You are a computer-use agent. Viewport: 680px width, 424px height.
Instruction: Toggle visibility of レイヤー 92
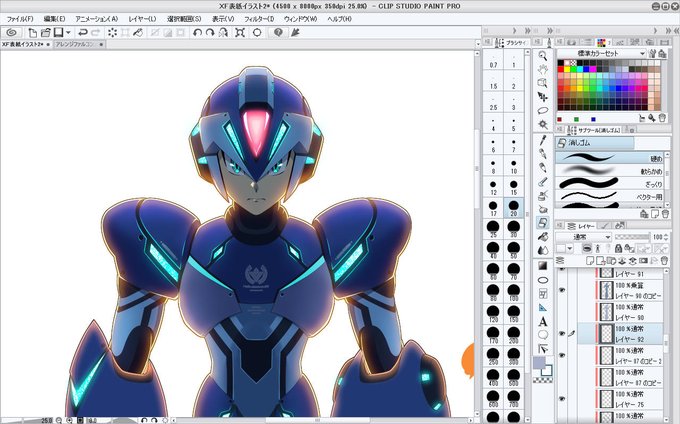point(562,334)
